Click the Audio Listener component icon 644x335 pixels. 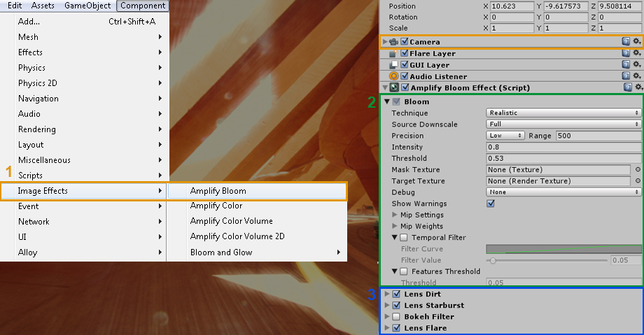[x=394, y=76]
